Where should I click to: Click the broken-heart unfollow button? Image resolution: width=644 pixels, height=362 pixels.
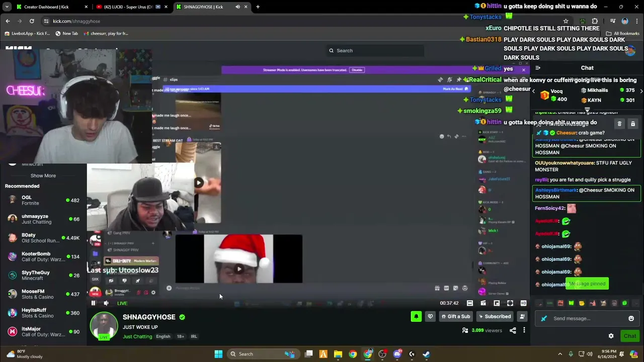click(430, 316)
